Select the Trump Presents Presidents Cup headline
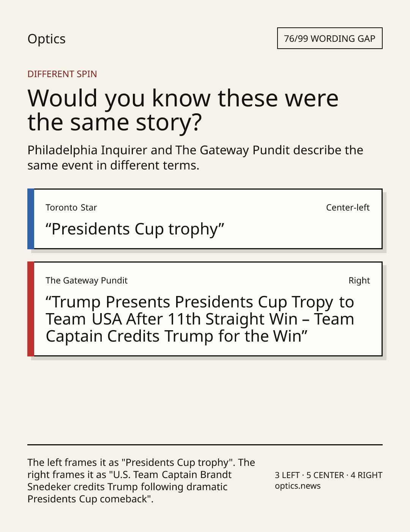 [x=200, y=319]
